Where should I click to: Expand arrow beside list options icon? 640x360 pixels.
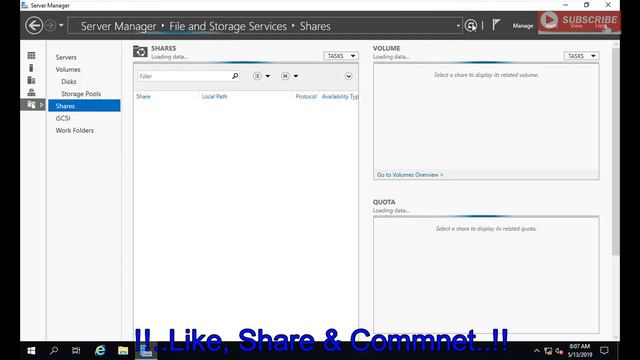(268, 76)
